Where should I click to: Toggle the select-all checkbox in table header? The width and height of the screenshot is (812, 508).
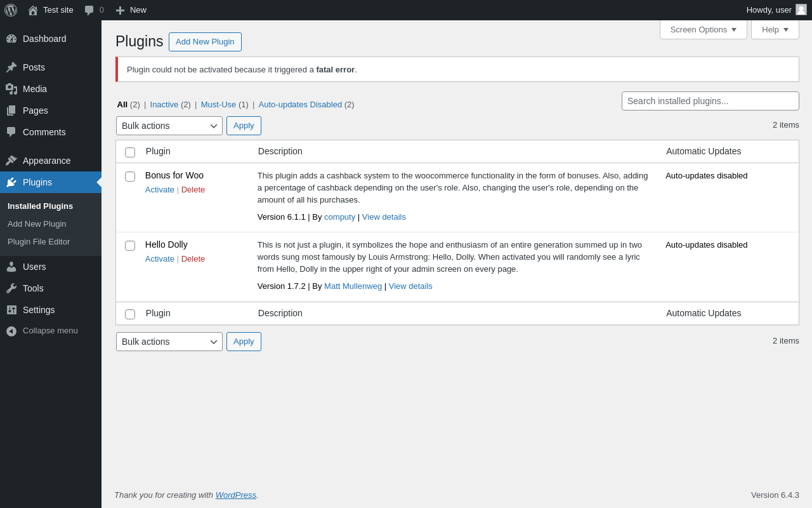130,152
